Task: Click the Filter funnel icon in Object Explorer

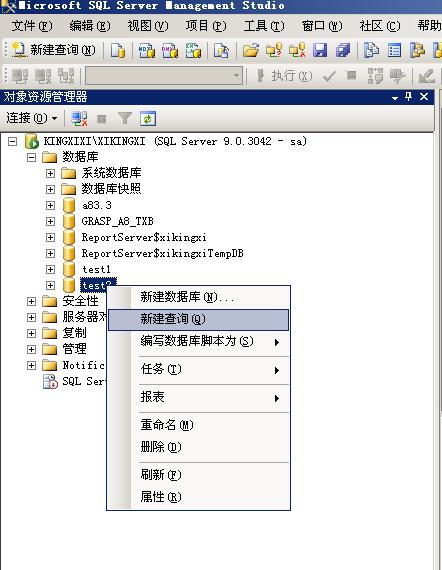Action: pos(125,119)
